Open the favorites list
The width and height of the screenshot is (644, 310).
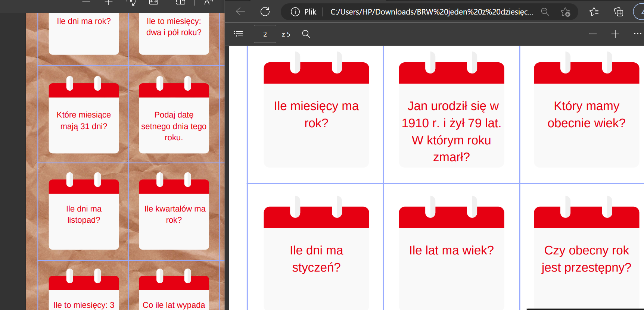594,12
